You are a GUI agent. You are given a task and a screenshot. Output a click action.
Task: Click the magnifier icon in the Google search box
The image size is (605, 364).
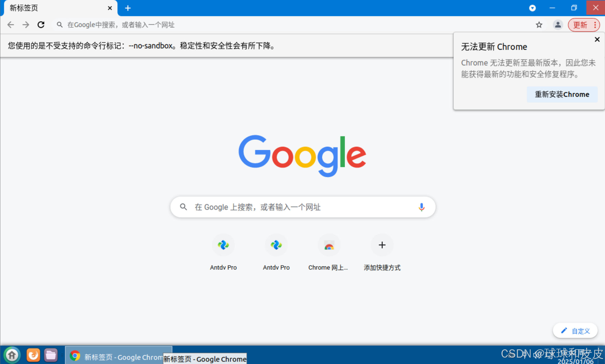coord(183,207)
